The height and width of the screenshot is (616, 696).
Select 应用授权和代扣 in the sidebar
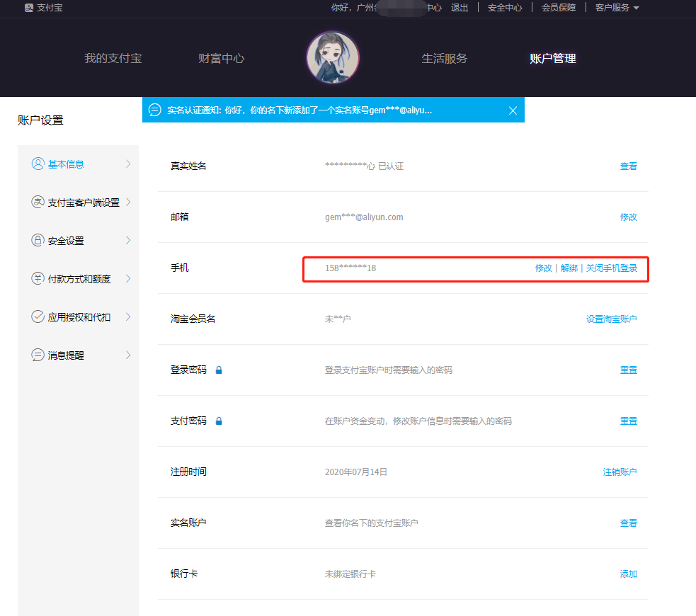coord(78,317)
